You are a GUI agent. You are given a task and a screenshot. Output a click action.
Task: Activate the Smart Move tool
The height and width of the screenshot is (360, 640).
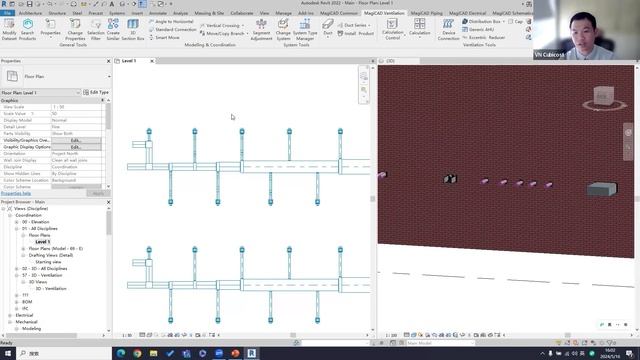164,37
